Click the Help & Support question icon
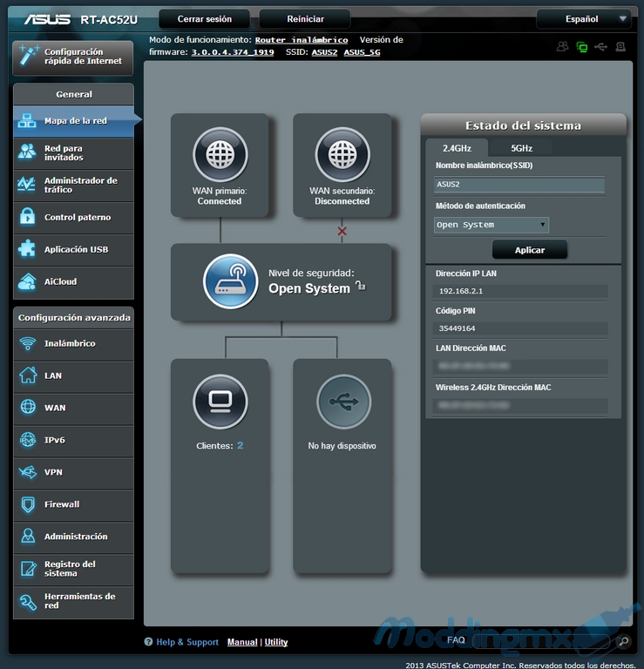644x669 pixels. pyautogui.click(x=148, y=642)
